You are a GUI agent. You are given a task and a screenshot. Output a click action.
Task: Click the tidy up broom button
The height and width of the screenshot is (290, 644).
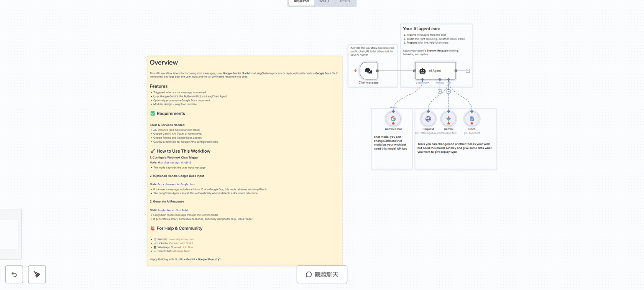37,274
